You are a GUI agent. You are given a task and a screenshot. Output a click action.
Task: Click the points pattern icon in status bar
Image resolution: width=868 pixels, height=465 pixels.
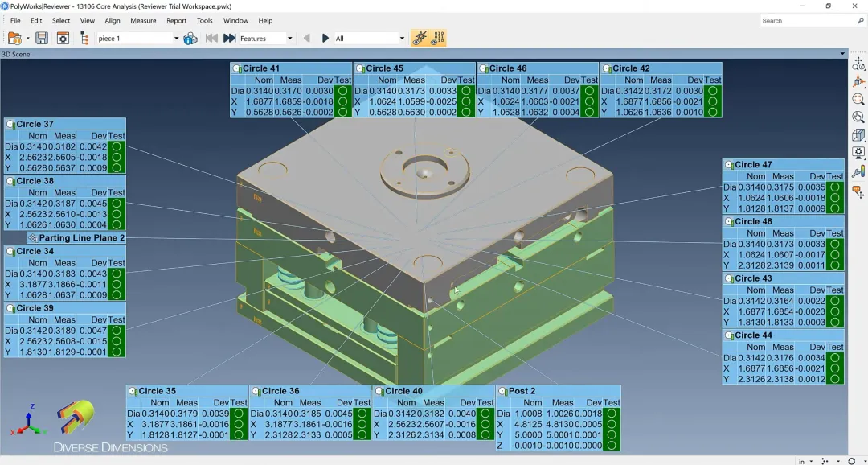[825, 461]
